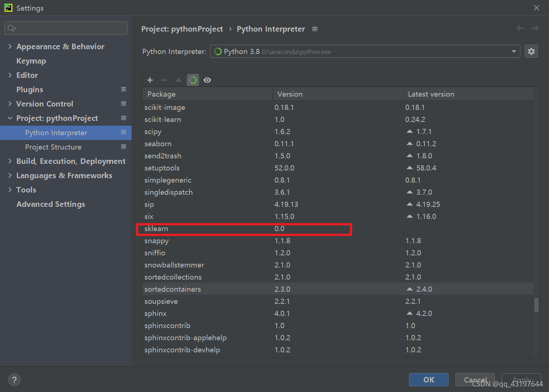Expand the Tools settings node
The image size is (549, 392).
(10, 190)
